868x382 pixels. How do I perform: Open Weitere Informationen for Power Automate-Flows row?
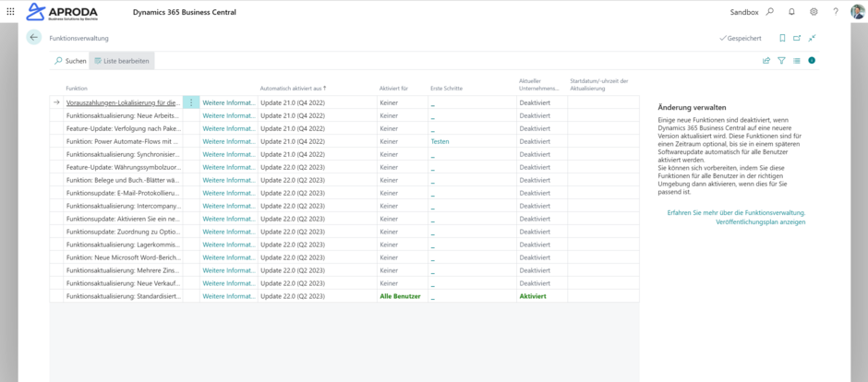(x=229, y=141)
